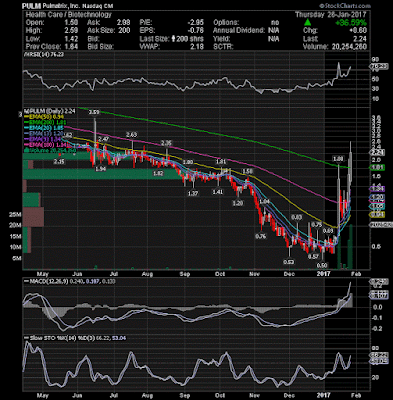Click the Annual Dividend label
This screenshot has height=400, width=393.
pos(239,30)
